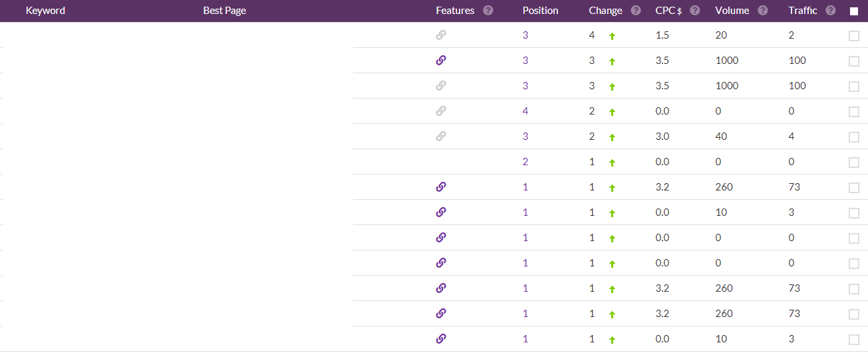This screenshot has height=355, width=868.
Task: Show the CPC $ help tooltip icon
Action: [695, 11]
